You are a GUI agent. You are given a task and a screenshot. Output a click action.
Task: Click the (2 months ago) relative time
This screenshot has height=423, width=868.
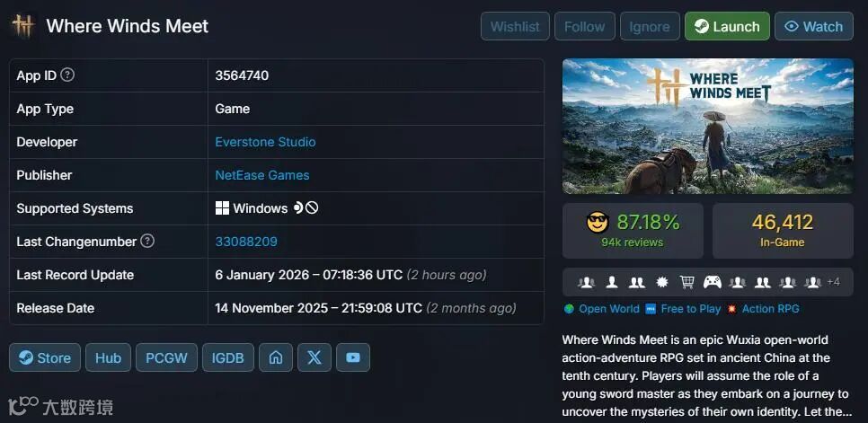[x=472, y=308]
